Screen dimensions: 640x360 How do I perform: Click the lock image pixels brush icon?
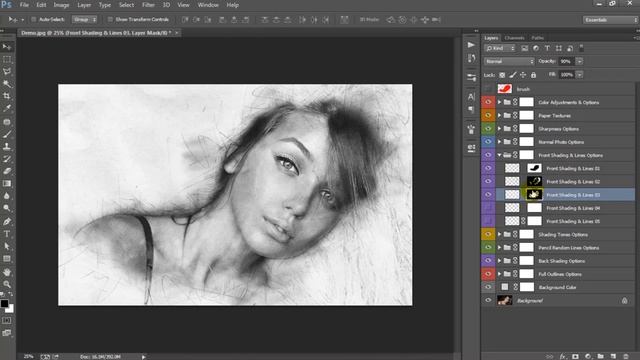[513, 75]
